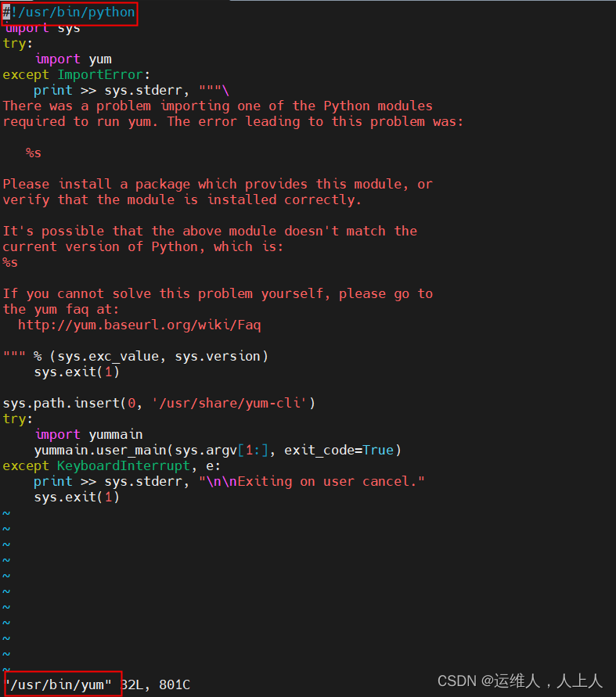This screenshot has width=616, height=697.
Task: Click 'If you cannot solve this problem' line
Action: (x=218, y=294)
